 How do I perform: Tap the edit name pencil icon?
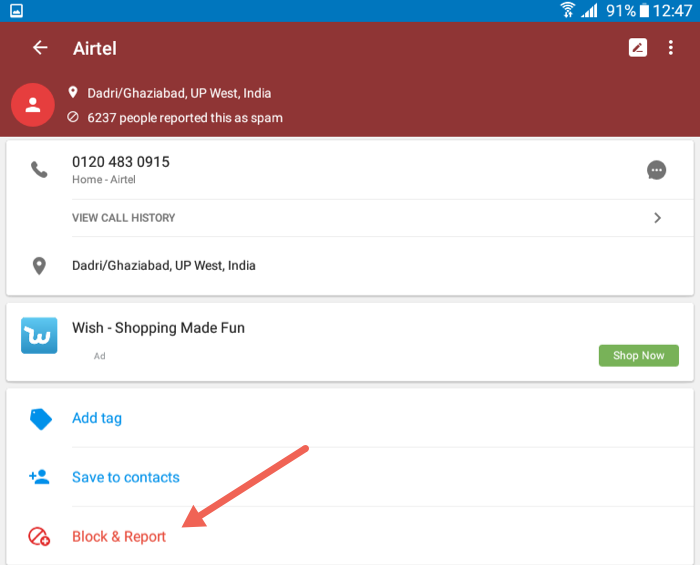[x=638, y=47]
